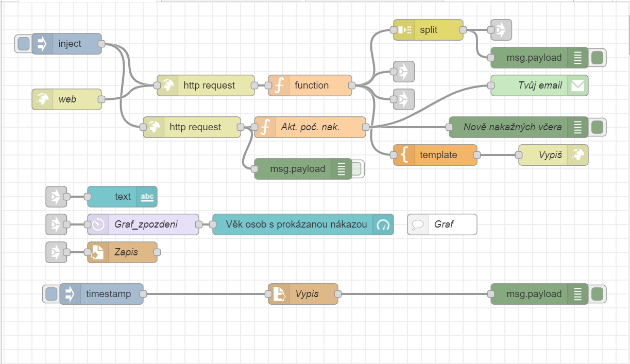Click the Zapis file write icon
The image size is (630, 364).
98,252
